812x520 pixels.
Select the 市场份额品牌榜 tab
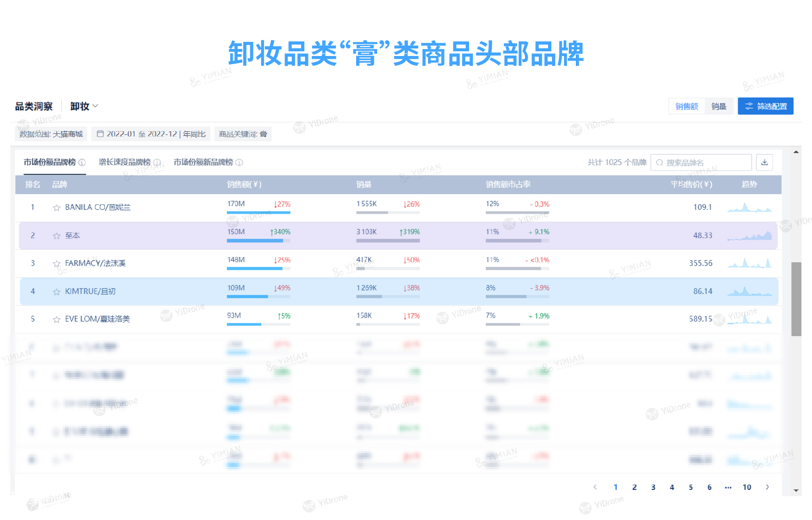(x=50, y=162)
